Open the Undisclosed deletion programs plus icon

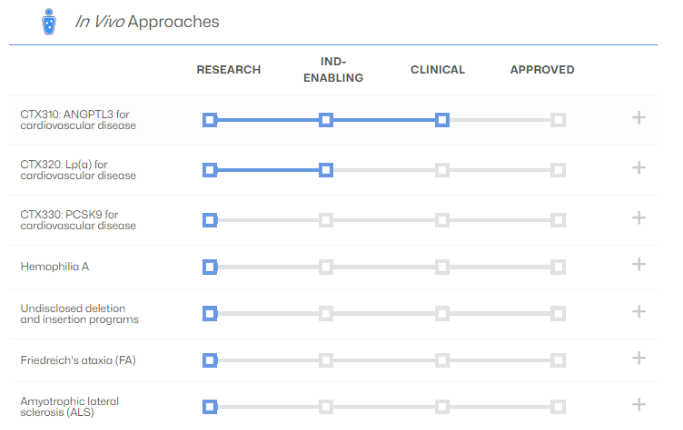639,311
